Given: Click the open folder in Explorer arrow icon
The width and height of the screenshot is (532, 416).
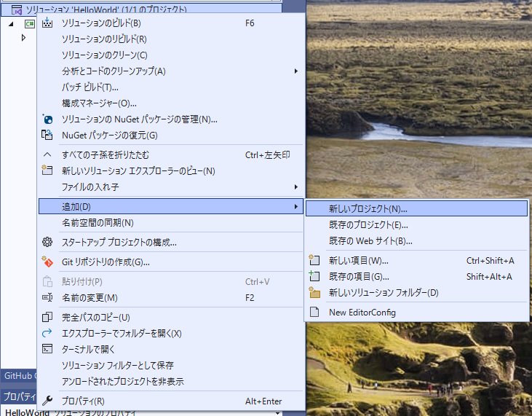Looking at the screenshot, I should [47, 333].
